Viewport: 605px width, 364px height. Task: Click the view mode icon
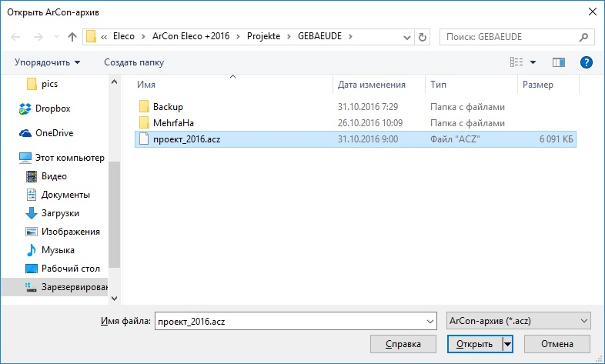(517, 62)
